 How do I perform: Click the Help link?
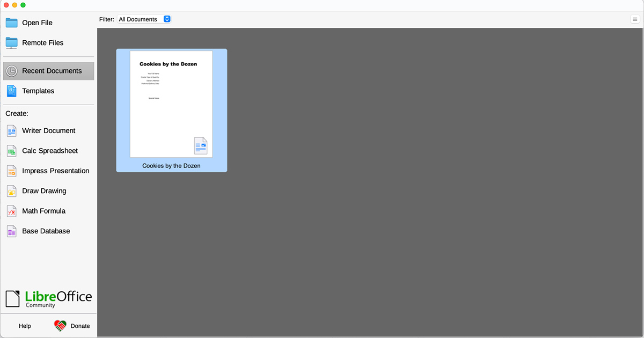pyautogui.click(x=25, y=326)
